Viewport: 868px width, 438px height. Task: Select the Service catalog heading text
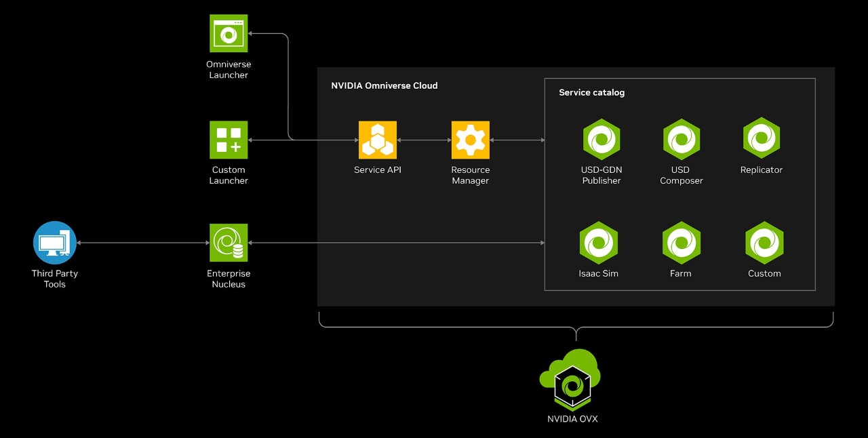[x=591, y=92]
